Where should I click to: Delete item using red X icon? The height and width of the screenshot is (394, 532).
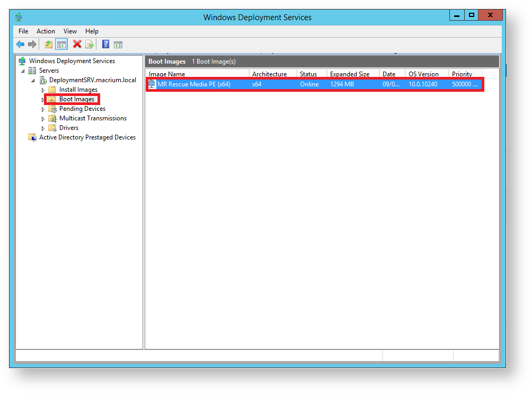pos(77,44)
